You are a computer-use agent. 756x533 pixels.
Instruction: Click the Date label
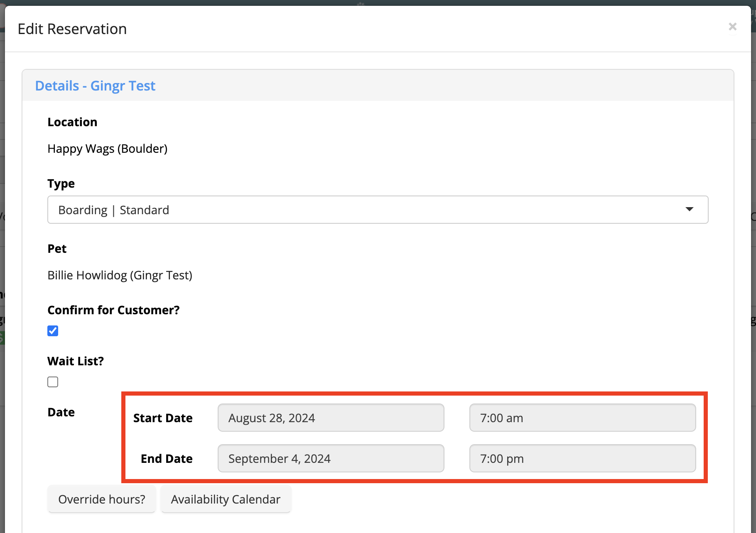[61, 412]
